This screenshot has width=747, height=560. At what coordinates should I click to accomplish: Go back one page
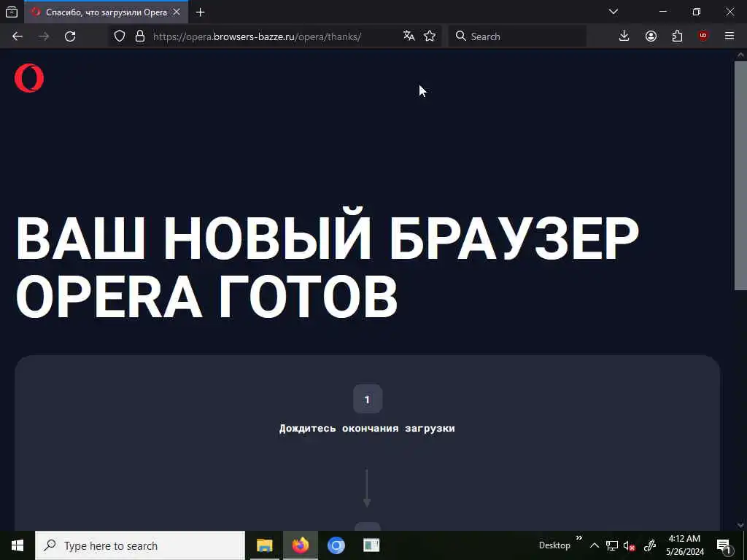tap(18, 36)
